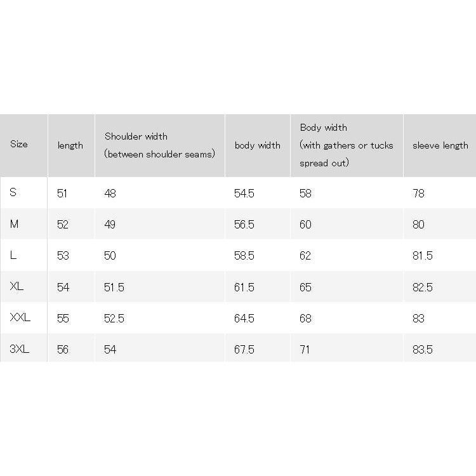Select the length column header
The width and height of the screenshot is (476, 476).
pos(70,145)
